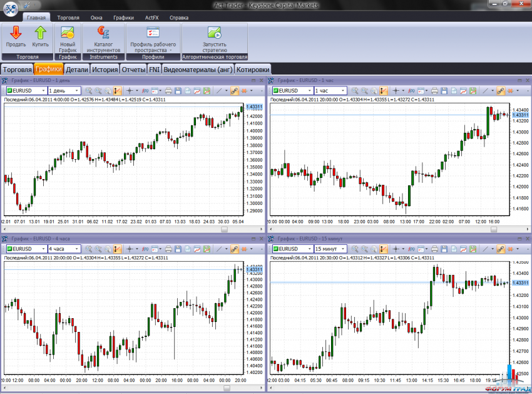The width and height of the screenshot is (532, 394).
Task: Open the Котировки tab
Action: (253, 70)
